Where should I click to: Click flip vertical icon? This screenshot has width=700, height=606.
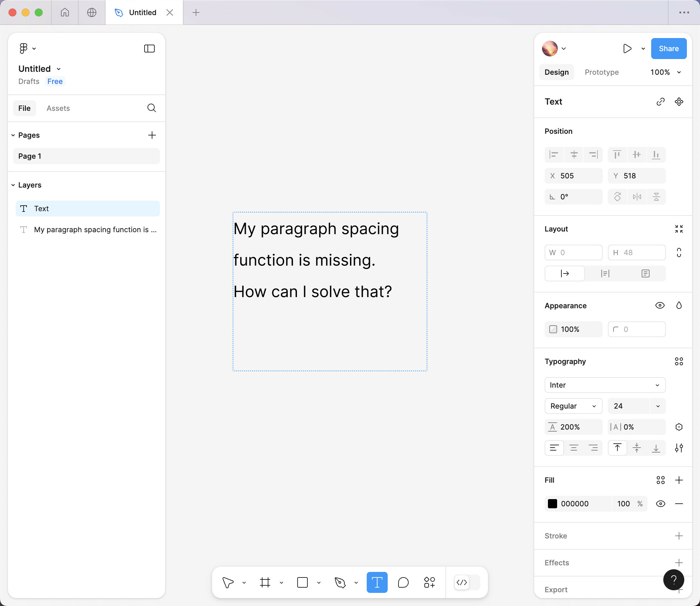click(x=656, y=196)
